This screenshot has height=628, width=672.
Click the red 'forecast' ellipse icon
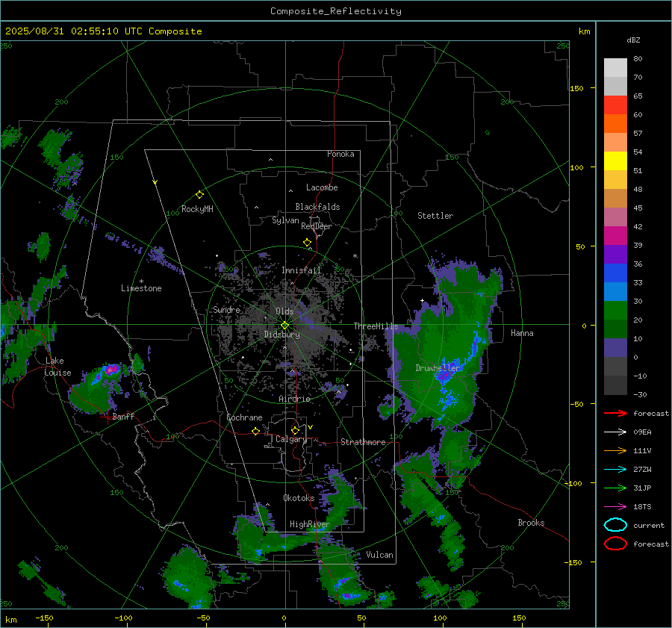(615, 544)
